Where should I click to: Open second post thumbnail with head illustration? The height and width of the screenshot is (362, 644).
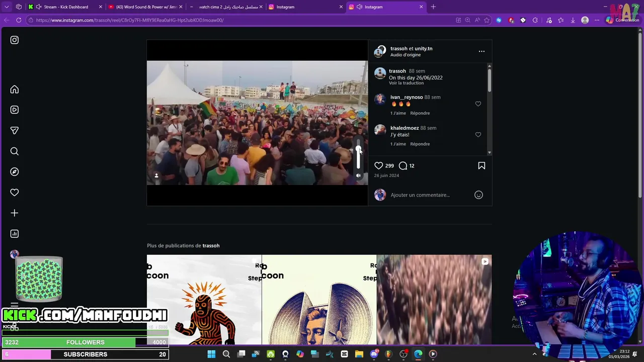click(x=319, y=300)
